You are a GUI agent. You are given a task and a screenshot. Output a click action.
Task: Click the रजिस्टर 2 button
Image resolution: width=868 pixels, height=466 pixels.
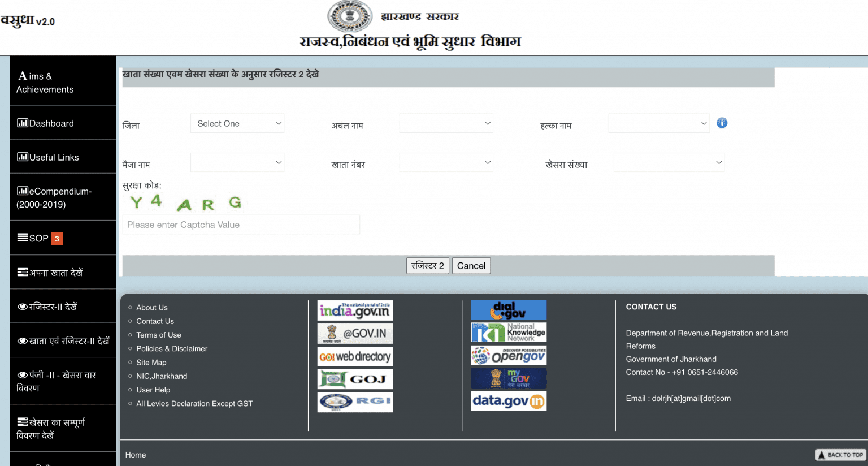click(x=427, y=265)
